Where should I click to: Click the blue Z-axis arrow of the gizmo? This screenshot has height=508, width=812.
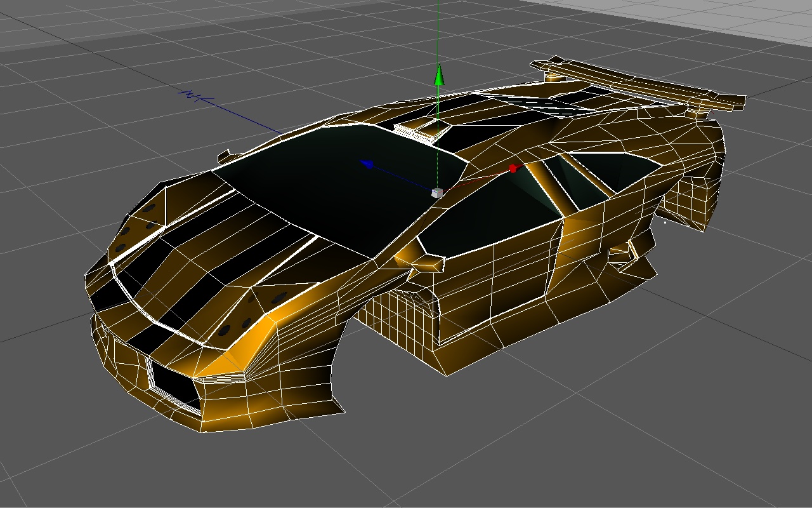coord(366,164)
